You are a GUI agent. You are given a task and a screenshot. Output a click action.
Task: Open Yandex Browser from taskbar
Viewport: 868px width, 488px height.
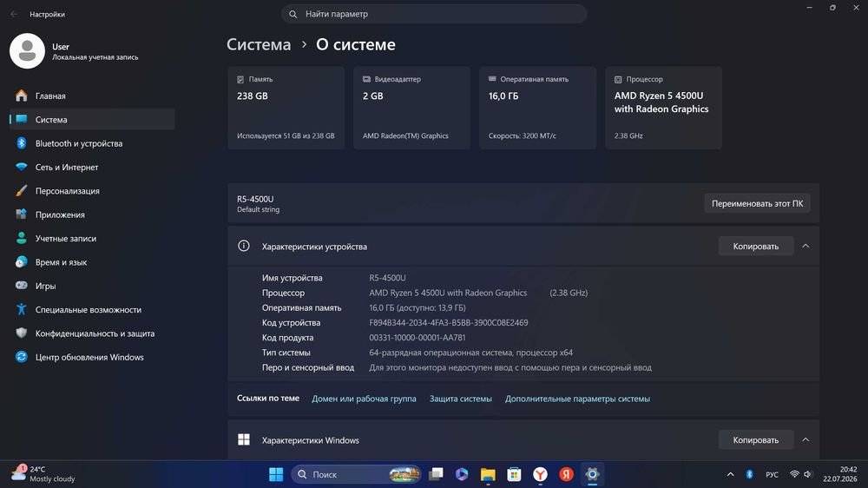[540, 474]
